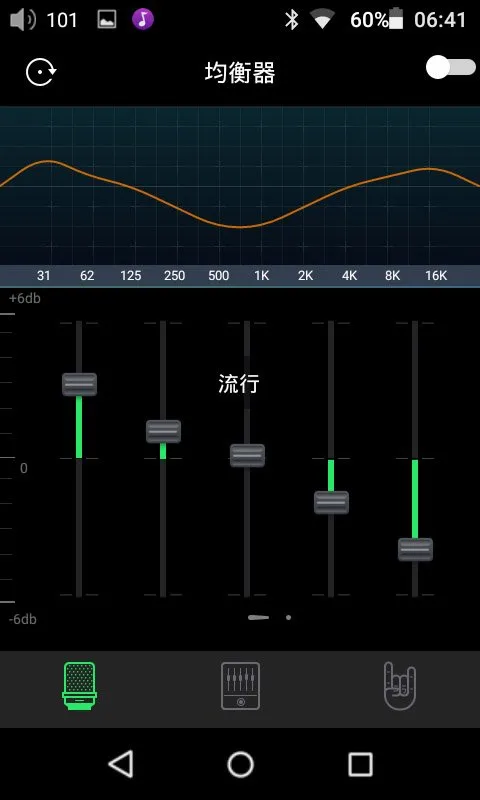Tap the reset equalizer circular arrow icon
Viewport: 480px width, 800px height.
pyautogui.click(x=41, y=72)
